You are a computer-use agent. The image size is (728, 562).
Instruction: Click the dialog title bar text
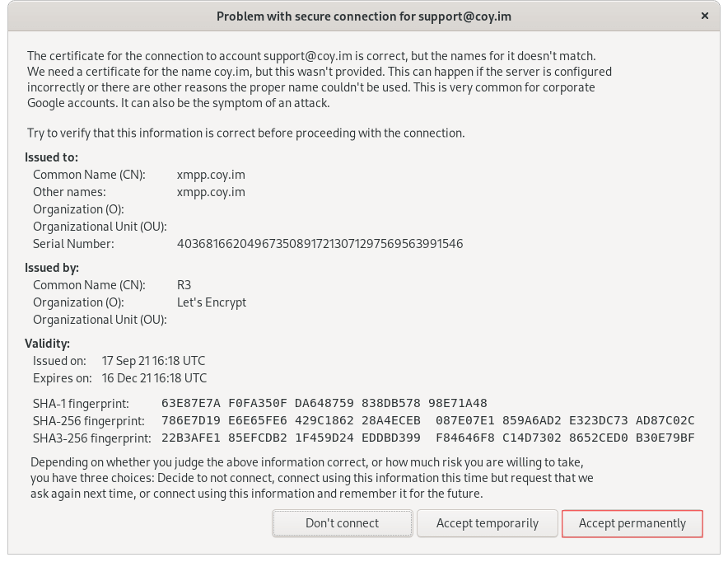[356, 16]
